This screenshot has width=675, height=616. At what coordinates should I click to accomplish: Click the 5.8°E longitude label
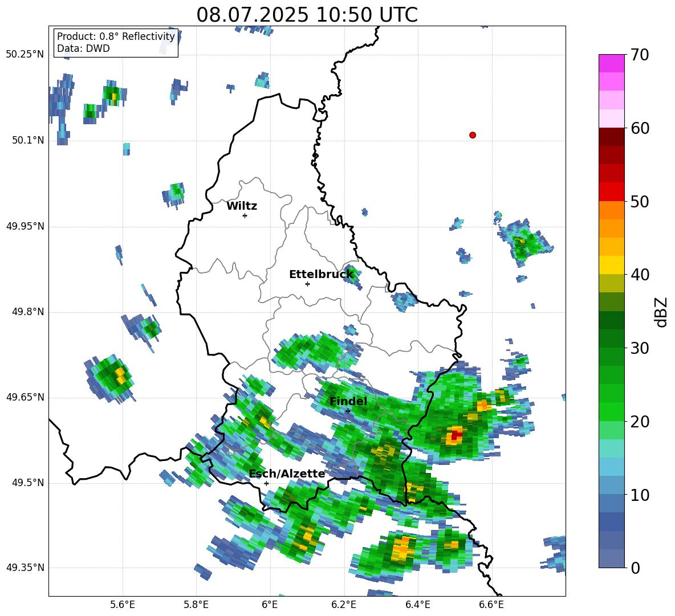196,605
